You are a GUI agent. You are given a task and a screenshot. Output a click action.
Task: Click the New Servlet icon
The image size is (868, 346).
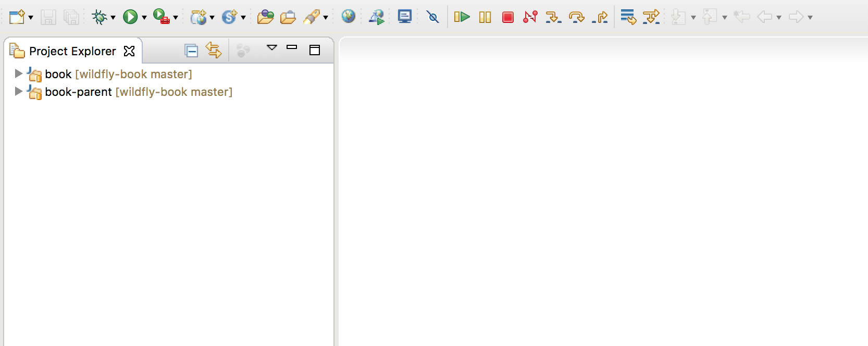[229, 17]
